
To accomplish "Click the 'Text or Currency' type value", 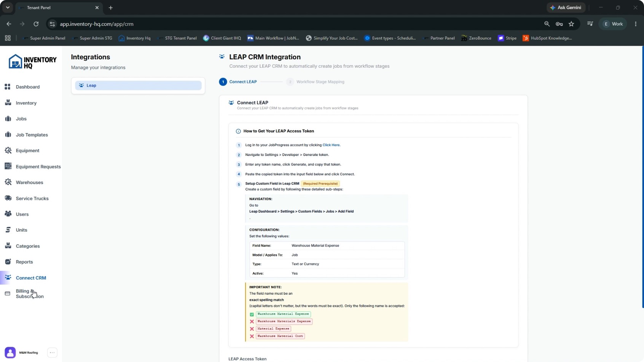I will click(305, 264).
